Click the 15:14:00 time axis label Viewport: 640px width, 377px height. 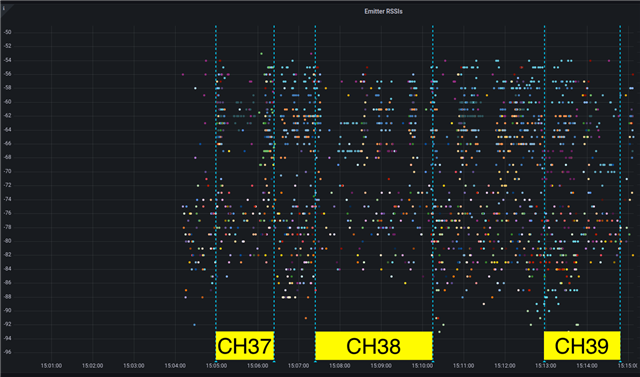click(587, 366)
